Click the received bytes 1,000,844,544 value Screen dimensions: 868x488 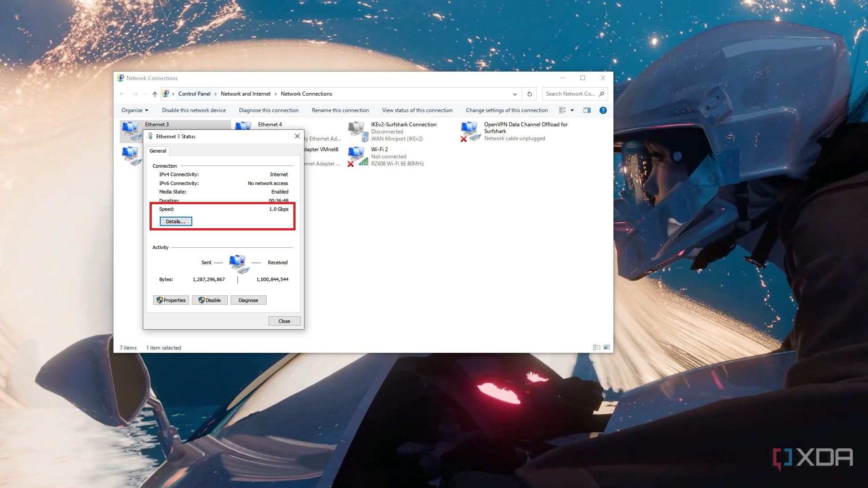(x=272, y=279)
